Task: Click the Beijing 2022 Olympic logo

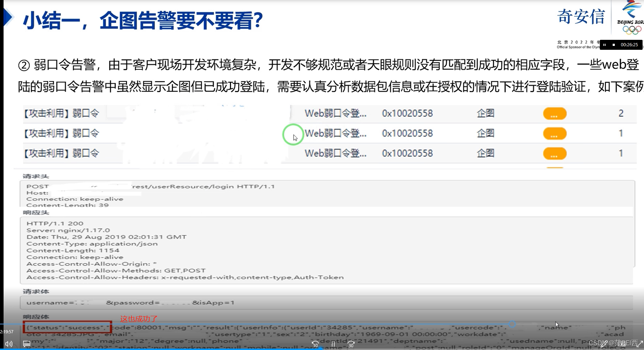Action: click(x=630, y=18)
